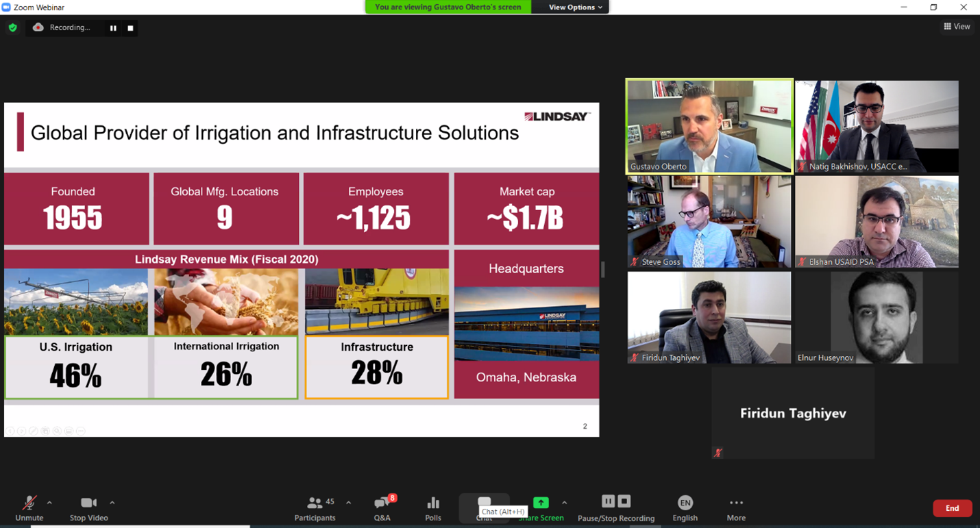Open the More options menu
The image size is (980, 528).
(736, 509)
